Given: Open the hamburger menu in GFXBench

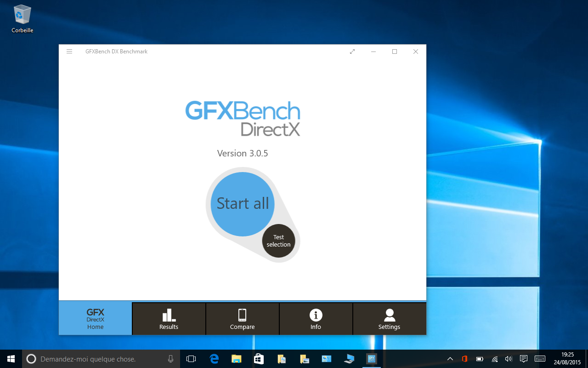Looking at the screenshot, I should tap(69, 52).
